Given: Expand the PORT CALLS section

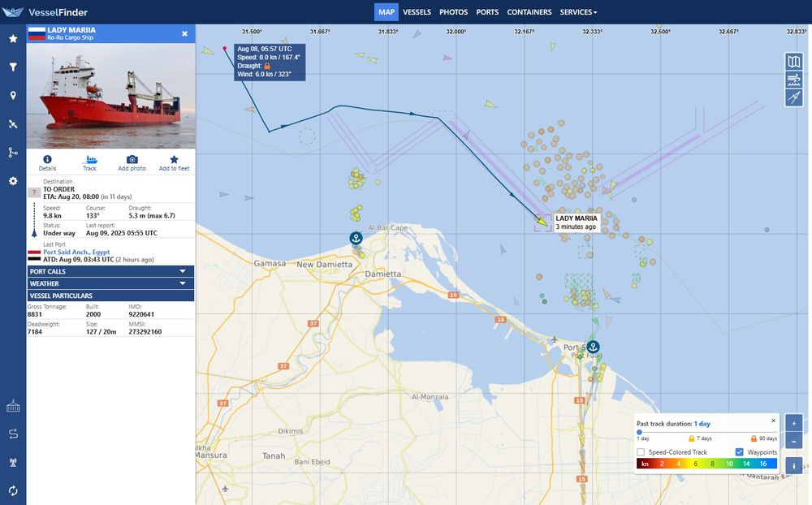Looking at the screenshot, I should point(110,271).
